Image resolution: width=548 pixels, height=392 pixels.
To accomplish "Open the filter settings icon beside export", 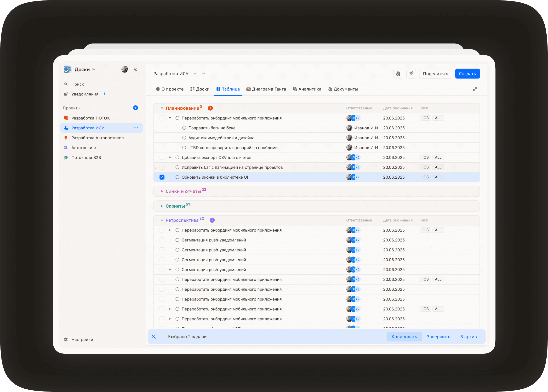I will point(411,73).
